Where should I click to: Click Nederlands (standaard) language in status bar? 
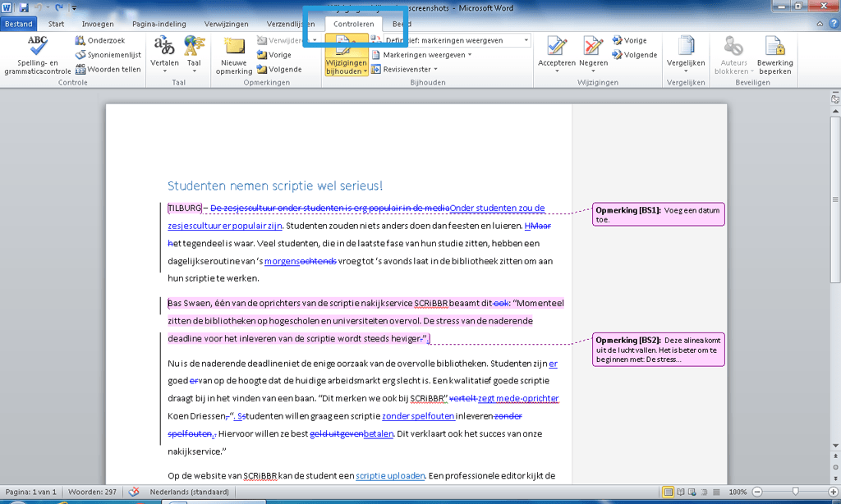coord(190,492)
